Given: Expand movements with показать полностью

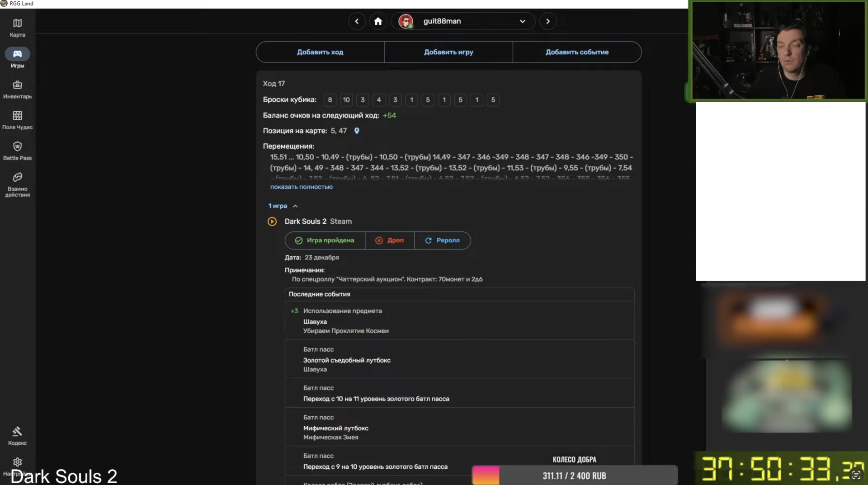Looking at the screenshot, I should point(301,187).
